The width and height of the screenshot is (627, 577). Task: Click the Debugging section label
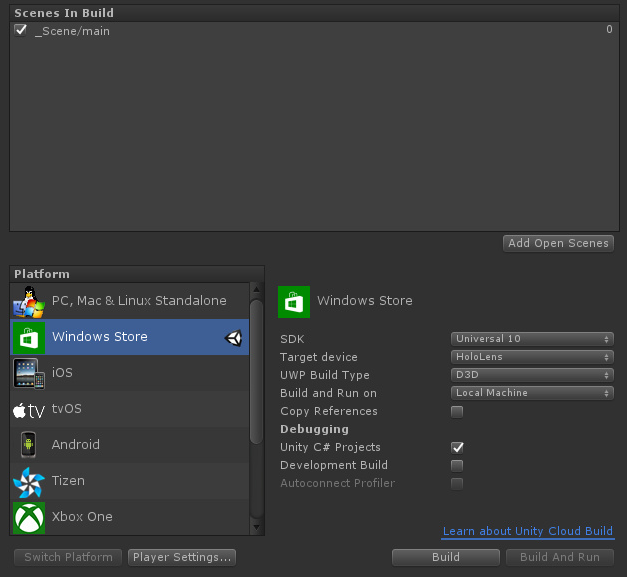coord(314,429)
